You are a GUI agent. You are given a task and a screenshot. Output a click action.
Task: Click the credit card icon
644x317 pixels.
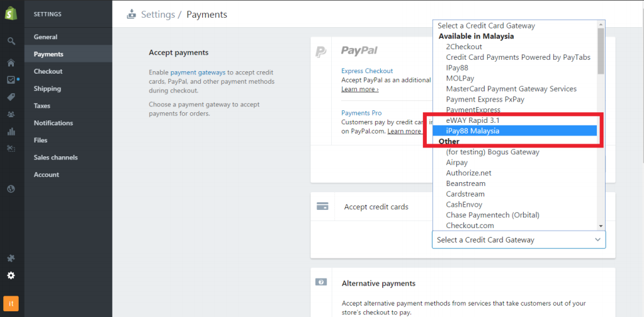322,206
